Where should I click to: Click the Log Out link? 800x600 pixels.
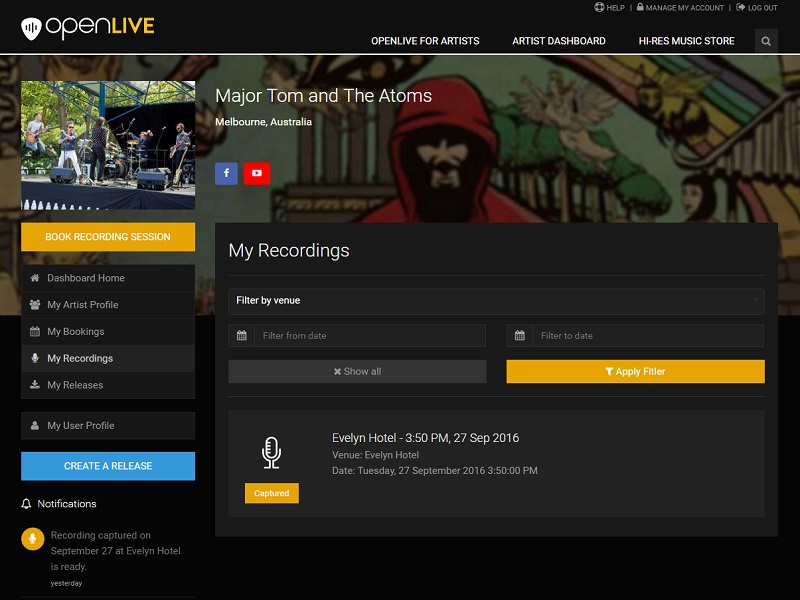[762, 8]
